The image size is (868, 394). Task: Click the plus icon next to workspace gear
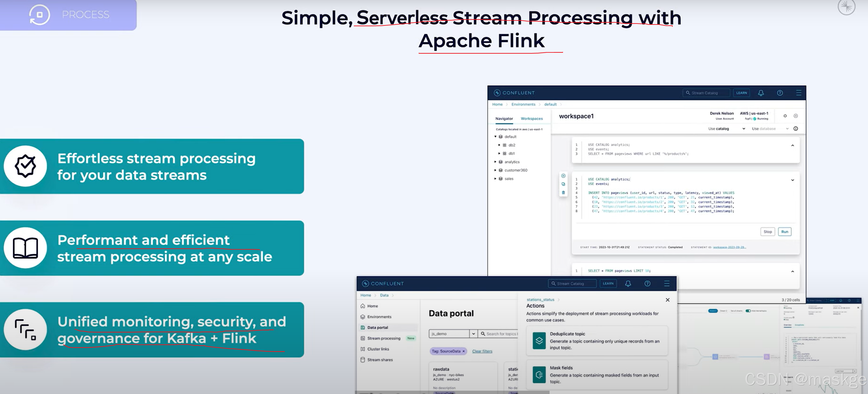tap(796, 116)
